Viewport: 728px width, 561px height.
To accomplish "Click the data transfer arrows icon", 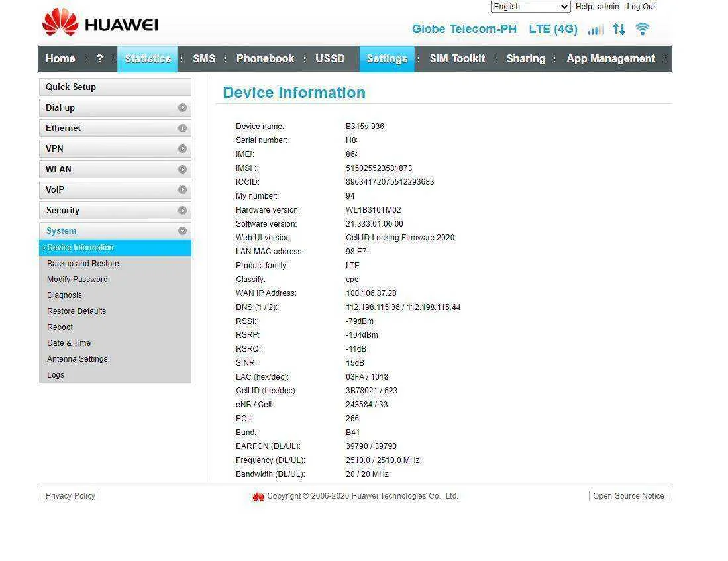I will pos(619,29).
